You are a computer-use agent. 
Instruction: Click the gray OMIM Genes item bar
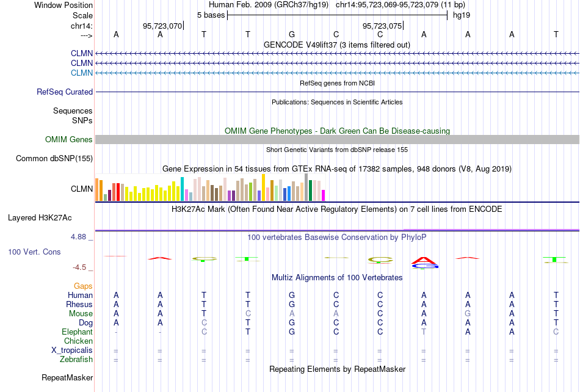click(337, 139)
